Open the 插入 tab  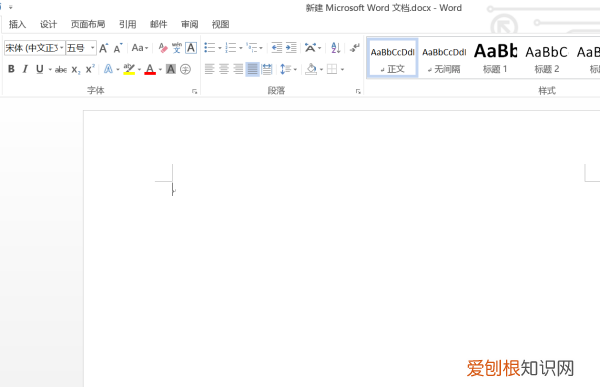coord(18,24)
